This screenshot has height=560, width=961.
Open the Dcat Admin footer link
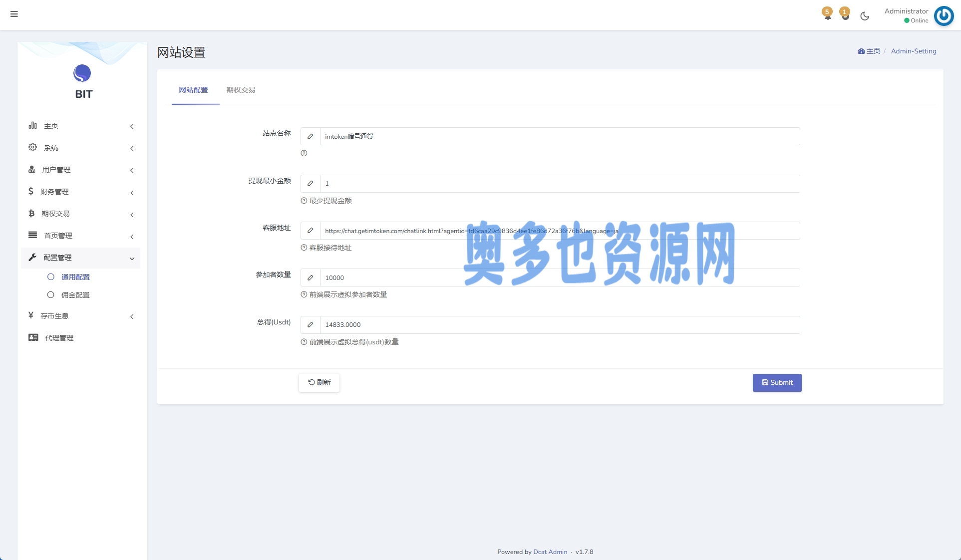pyautogui.click(x=550, y=552)
